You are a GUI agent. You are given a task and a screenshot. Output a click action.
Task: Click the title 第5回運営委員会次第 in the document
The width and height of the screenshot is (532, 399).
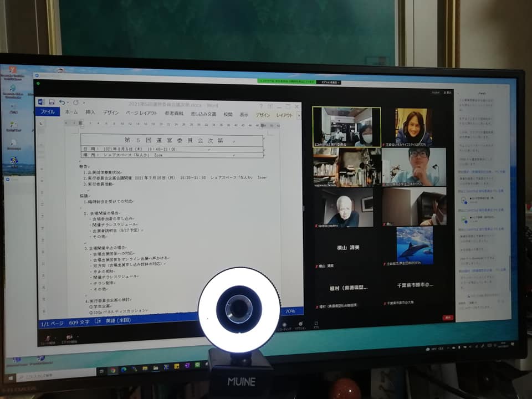coord(173,140)
